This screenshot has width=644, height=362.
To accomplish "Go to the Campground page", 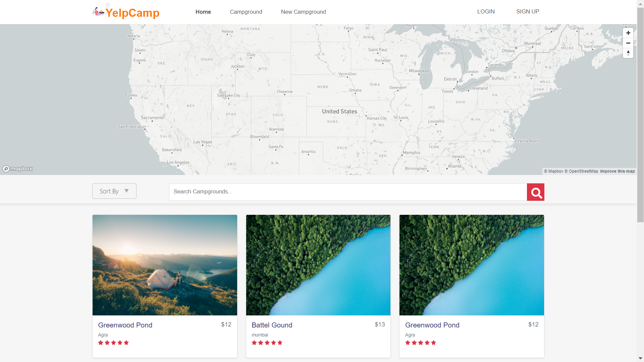I will click(246, 12).
